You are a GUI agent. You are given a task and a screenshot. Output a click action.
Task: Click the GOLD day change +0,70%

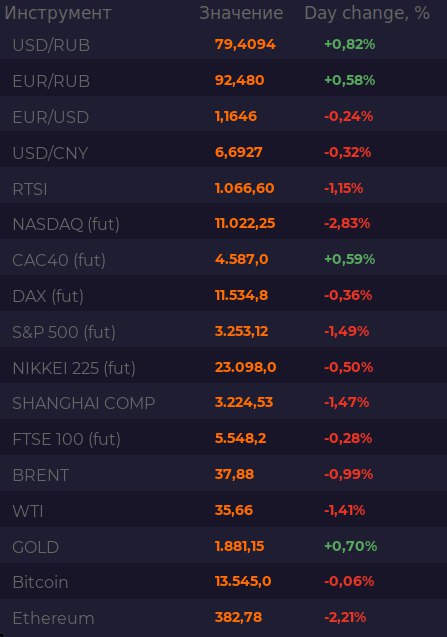tap(350, 546)
